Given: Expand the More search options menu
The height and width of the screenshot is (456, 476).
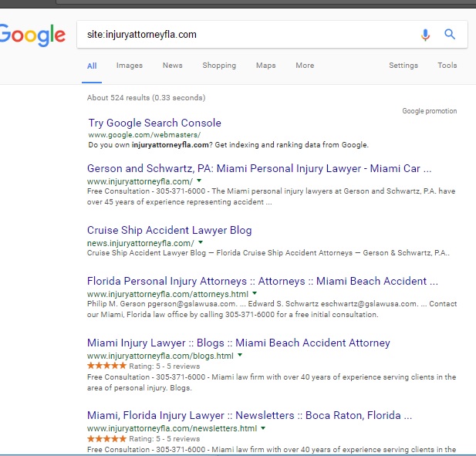Looking at the screenshot, I should (x=305, y=66).
